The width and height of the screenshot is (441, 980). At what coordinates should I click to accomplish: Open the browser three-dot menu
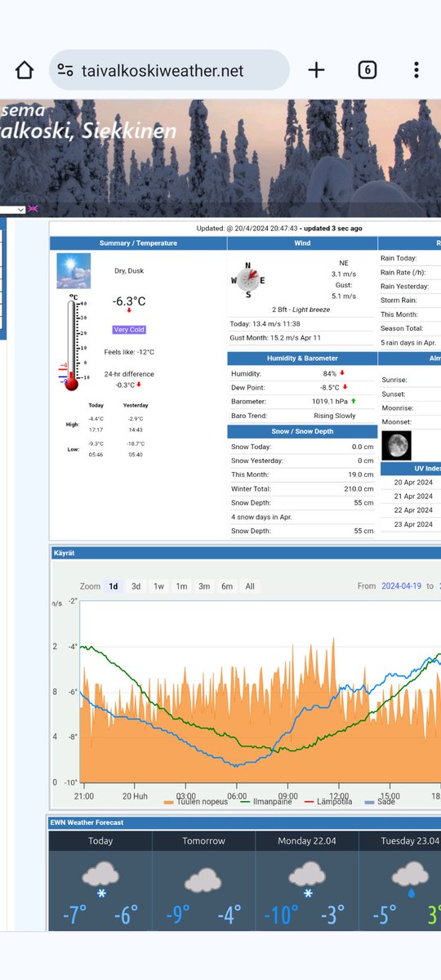416,70
